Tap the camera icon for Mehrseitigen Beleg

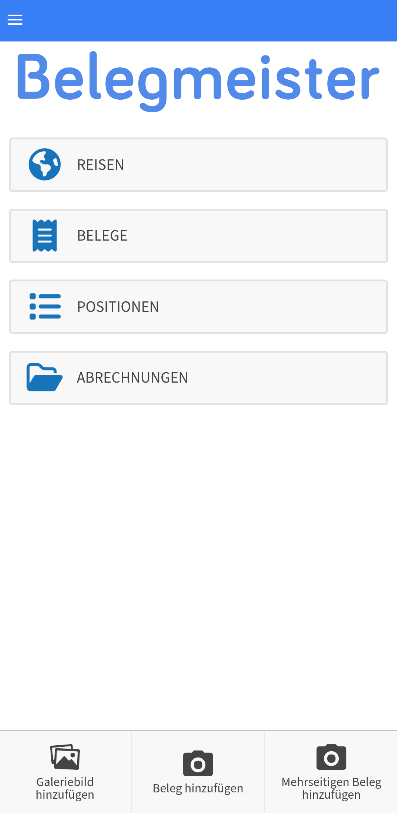[331, 757]
